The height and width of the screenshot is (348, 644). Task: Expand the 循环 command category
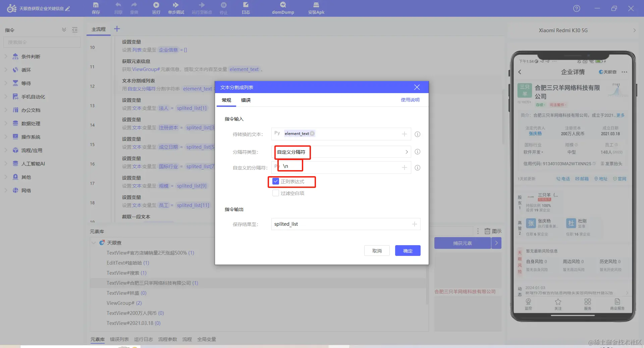6,70
